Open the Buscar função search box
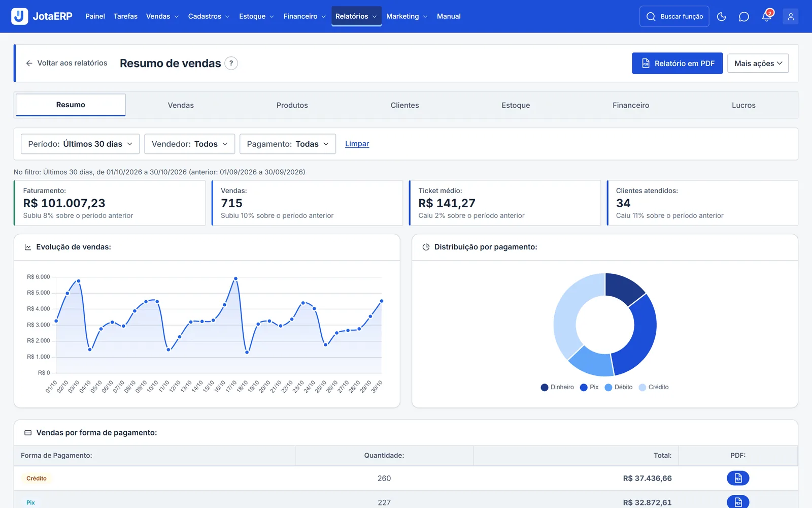812x508 pixels. click(674, 17)
